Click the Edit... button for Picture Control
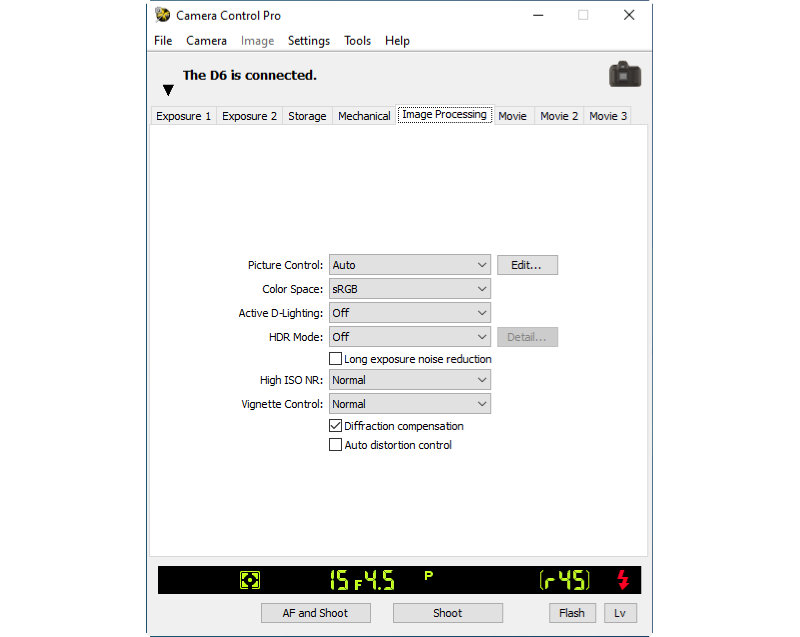The height and width of the screenshot is (637, 800). (x=527, y=265)
